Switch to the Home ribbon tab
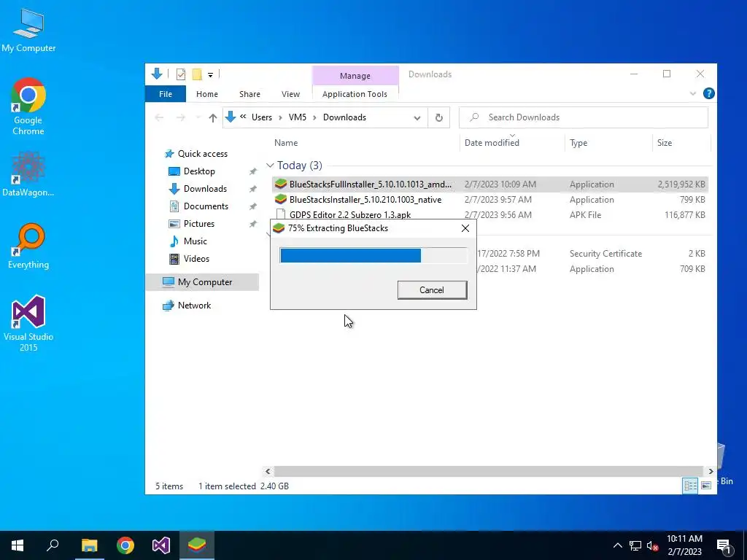Screen dimensions: 747x560 point(206,94)
